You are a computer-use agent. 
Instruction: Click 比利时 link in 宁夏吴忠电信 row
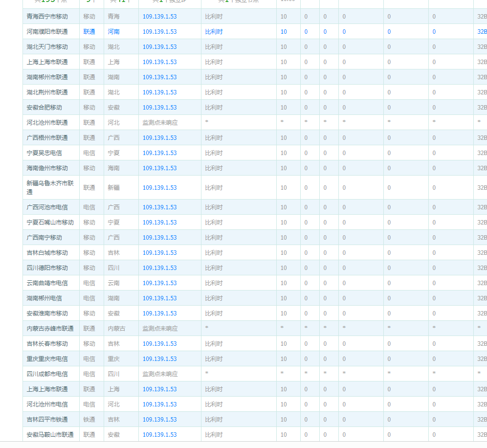[x=213, y=153]
